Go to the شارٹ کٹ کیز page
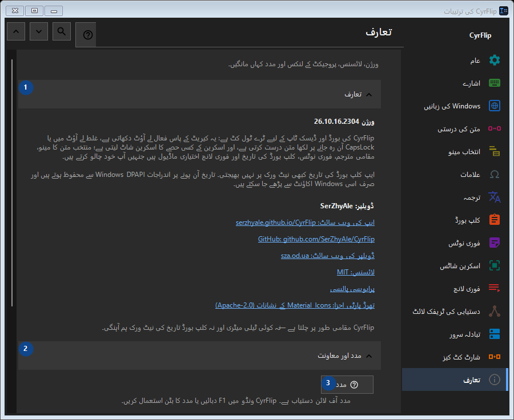The height and width of the screenshot is (420, 514). [x=461, y=357]
